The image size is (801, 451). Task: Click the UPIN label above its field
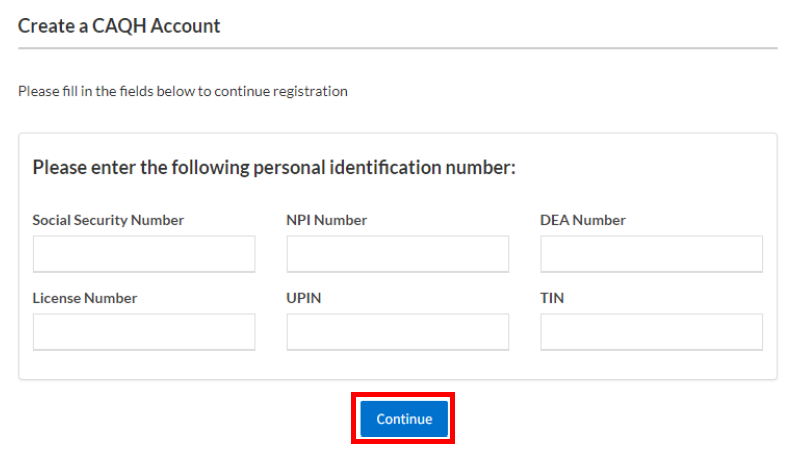pos(303,298)
